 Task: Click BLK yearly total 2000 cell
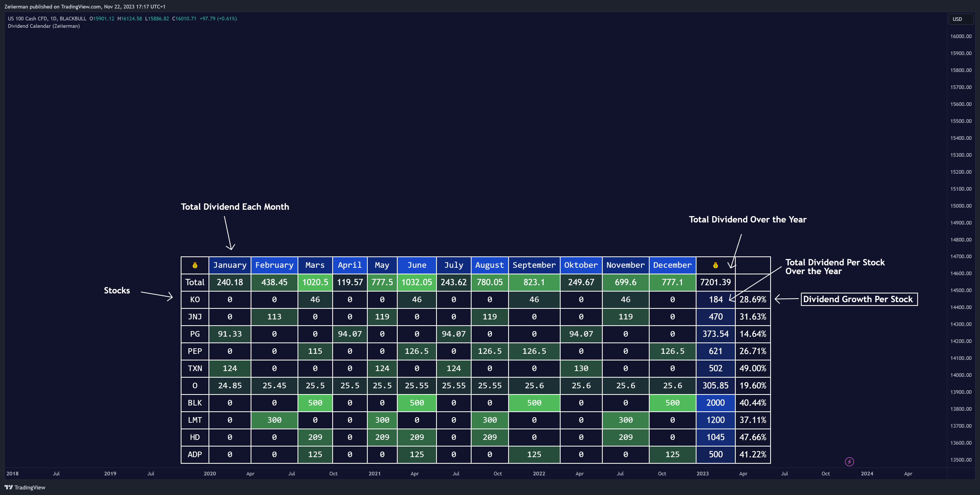[715, 403]
